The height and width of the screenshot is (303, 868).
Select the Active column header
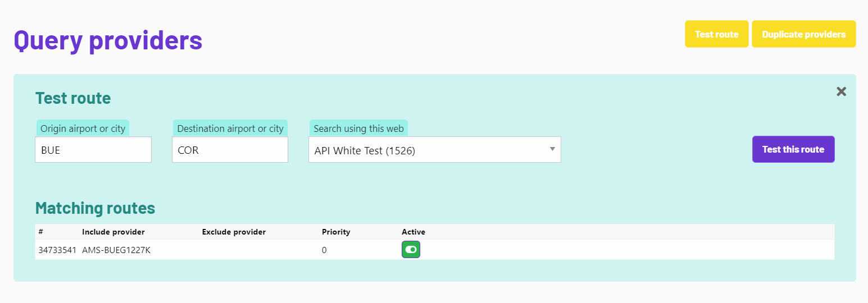(x=413, y=232)
